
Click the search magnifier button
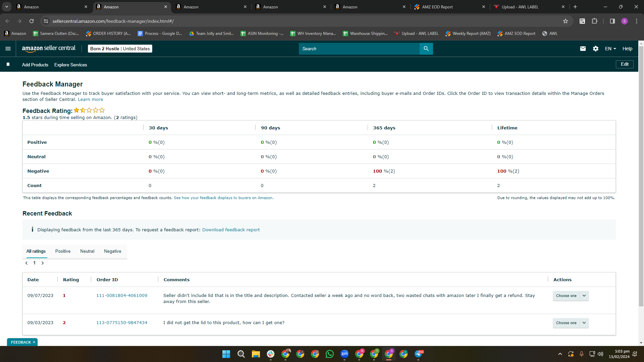pos(426,49)
